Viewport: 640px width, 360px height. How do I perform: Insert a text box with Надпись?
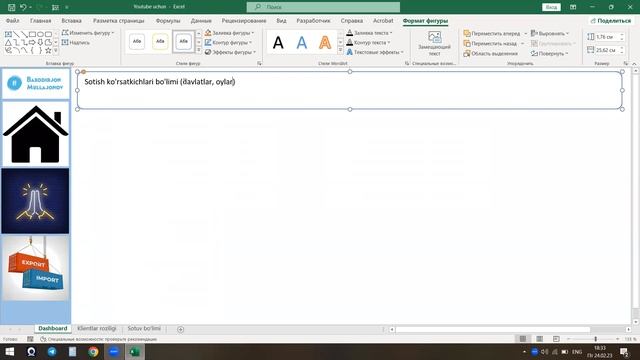(76, 42)
